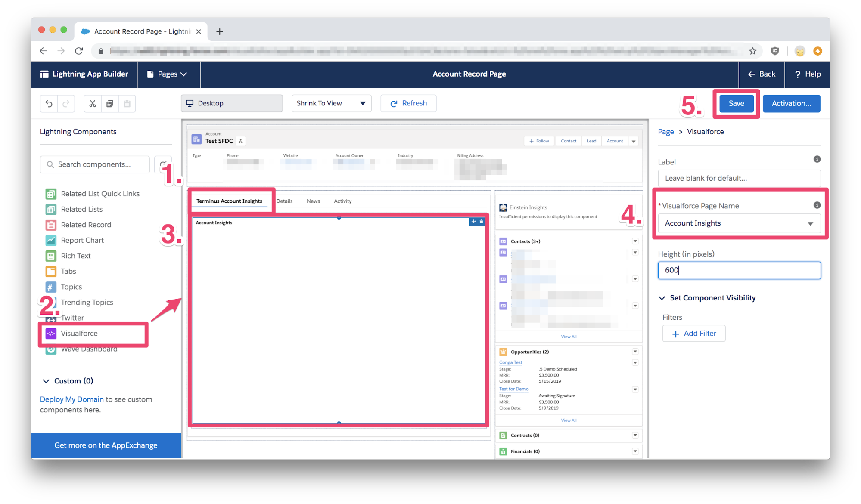This screenshot has height=504, width=861.
Task: Click the Page breadcrumb link
Action: [x=665, y=132]
